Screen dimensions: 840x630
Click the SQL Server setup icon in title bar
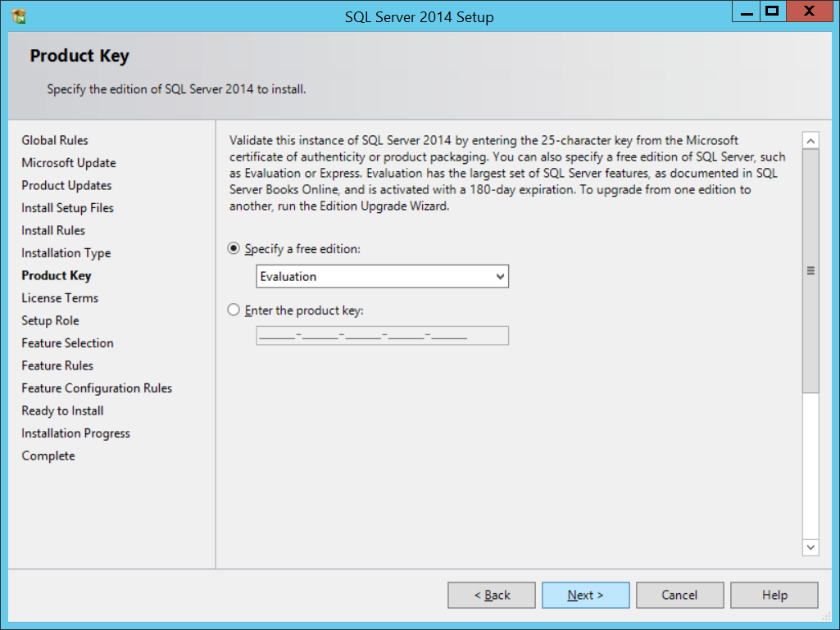pyautogui.click(x=19, y=16)
